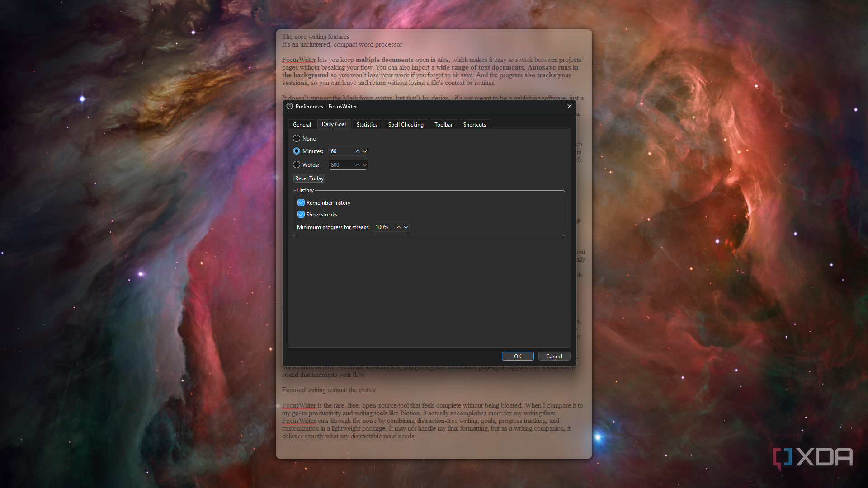Screen dimensions: 868x488
Task: Click the Reset Today button
Action: point(309,178)
